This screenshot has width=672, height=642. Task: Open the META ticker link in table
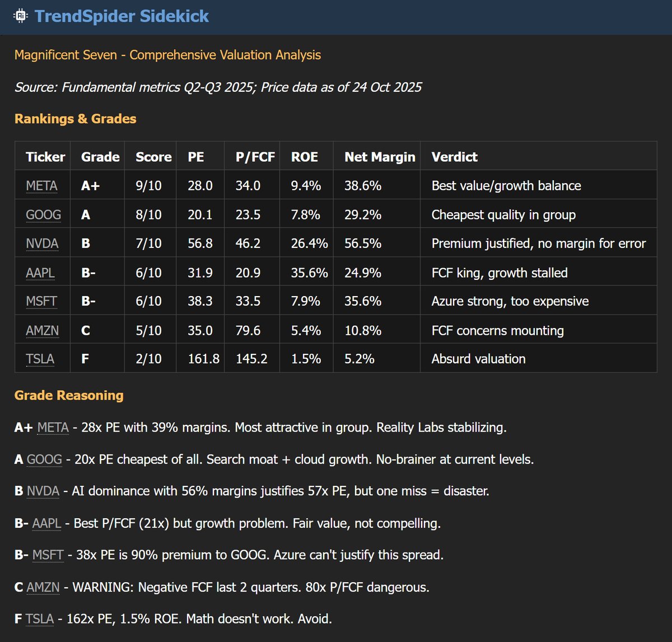[41, 186]
